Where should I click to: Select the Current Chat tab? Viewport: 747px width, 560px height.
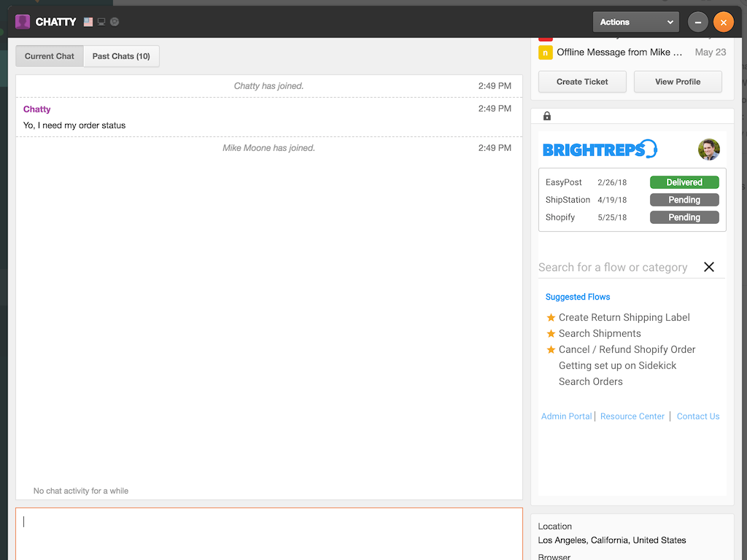50,56
